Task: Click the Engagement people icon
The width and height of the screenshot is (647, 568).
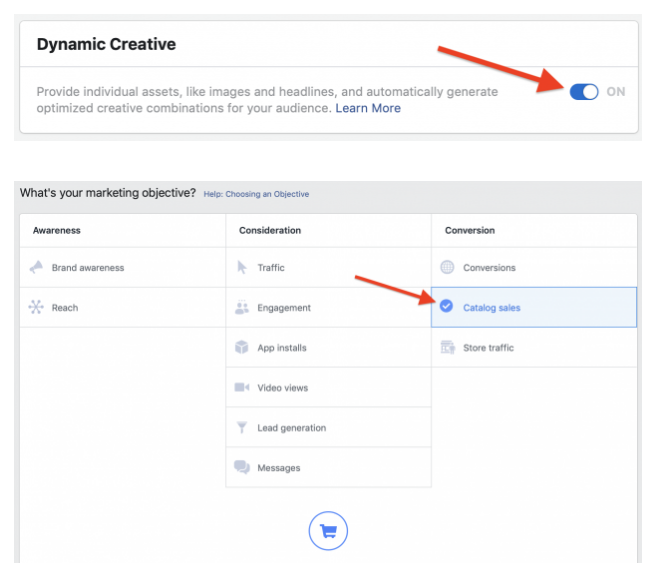Action: pos(242,308)
